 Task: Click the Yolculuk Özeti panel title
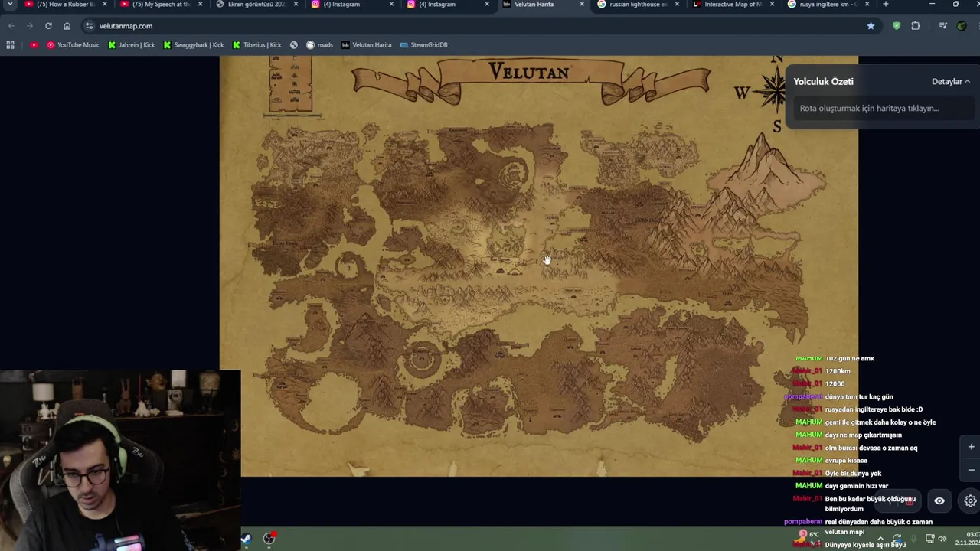click(x=823, y=81)
